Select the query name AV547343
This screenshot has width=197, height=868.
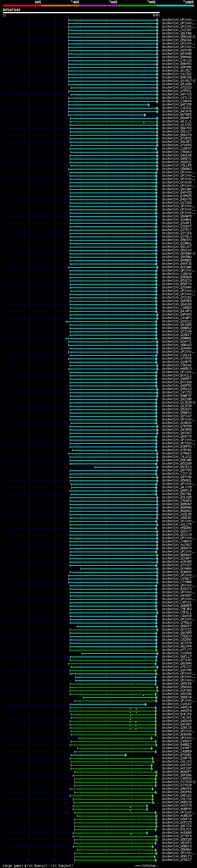point(11,10)
